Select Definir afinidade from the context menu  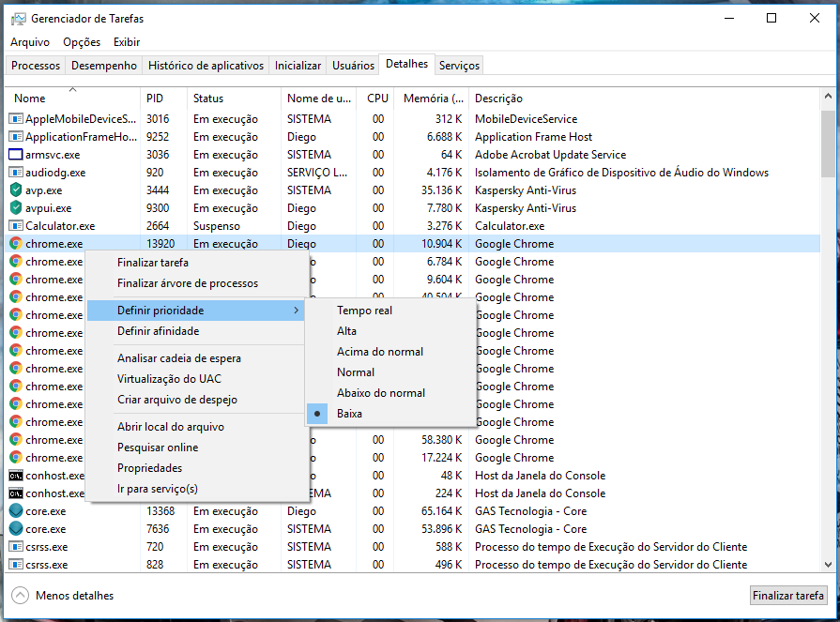[195, 331]
